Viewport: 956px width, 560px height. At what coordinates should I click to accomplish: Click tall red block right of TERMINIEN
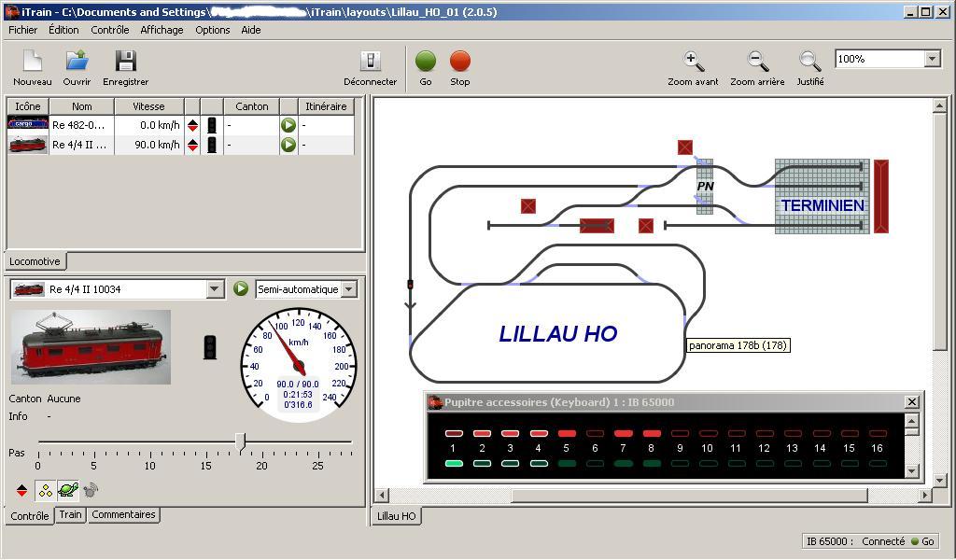click(x=881, y=196)
